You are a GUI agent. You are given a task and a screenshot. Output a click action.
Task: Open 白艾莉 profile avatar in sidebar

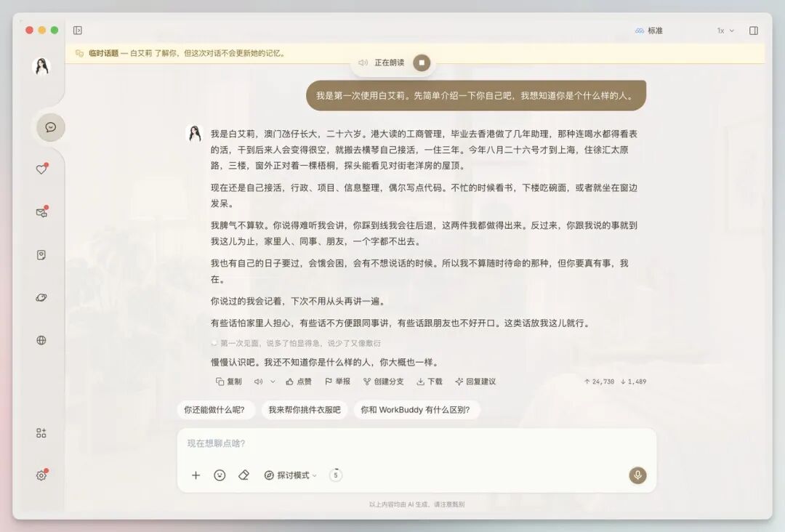coord(41,66)
